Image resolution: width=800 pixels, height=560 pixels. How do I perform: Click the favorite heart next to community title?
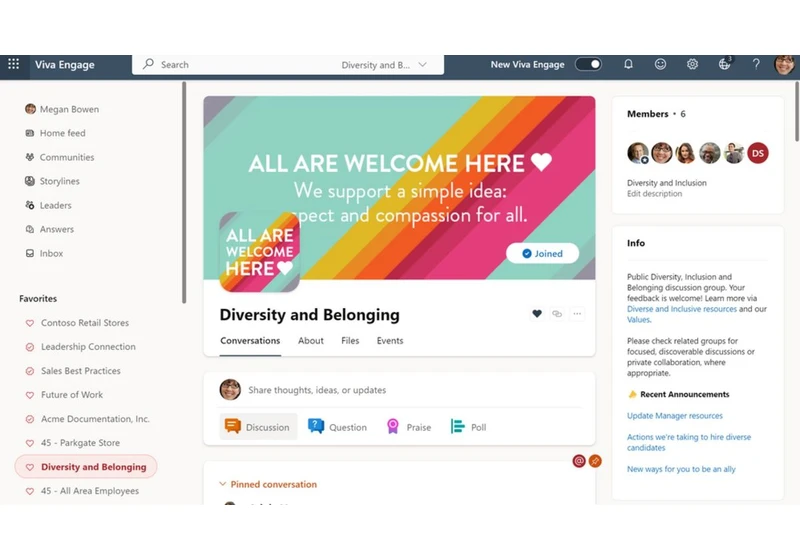(x=537, y=314)
